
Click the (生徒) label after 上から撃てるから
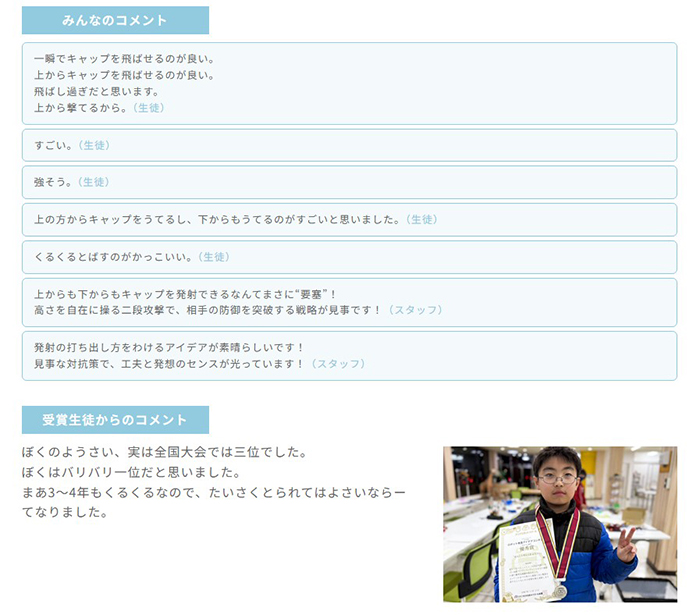pos(148,108)
